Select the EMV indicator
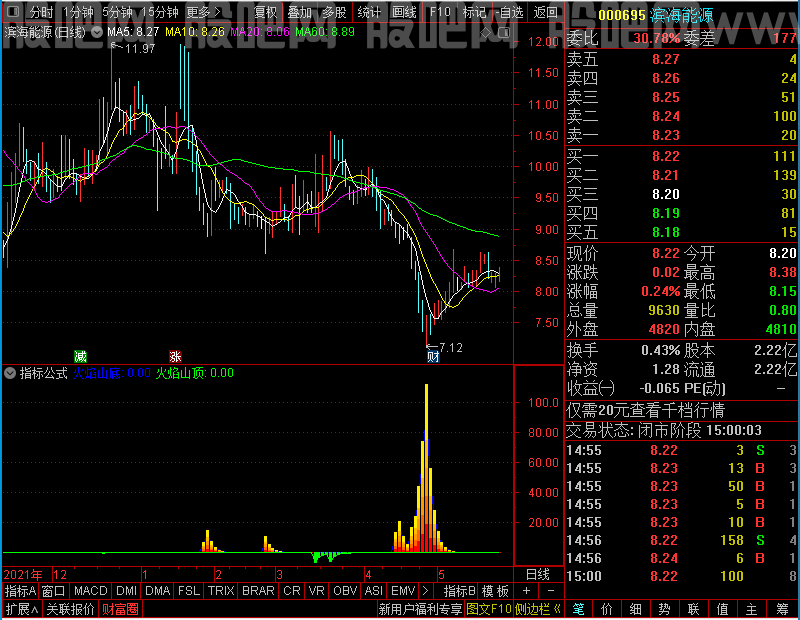This screenshot has height=620, width=800. pyautogui.click(x=403, y=591)
